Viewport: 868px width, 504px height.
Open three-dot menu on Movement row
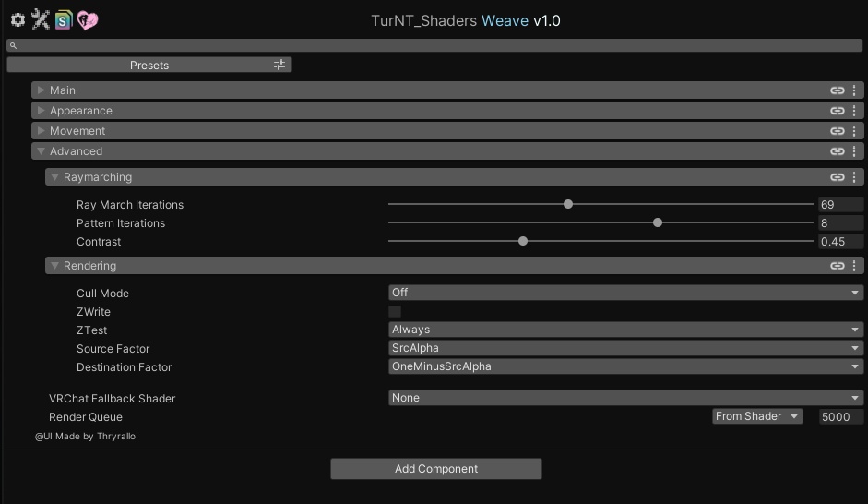tap(854, 131)
